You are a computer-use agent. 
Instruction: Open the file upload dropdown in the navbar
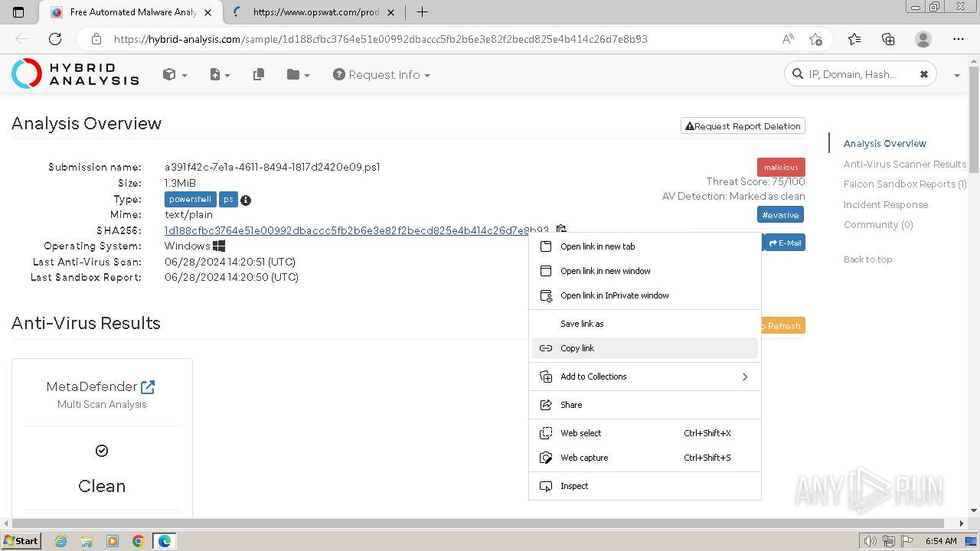[220, 74]
